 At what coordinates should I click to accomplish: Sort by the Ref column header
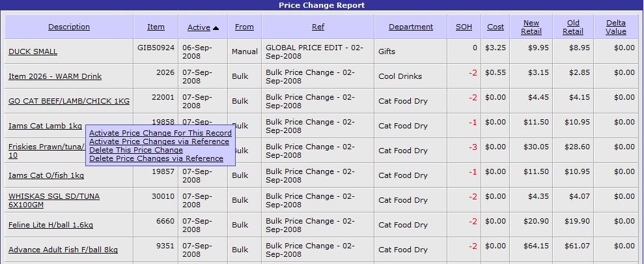(318, 27)
